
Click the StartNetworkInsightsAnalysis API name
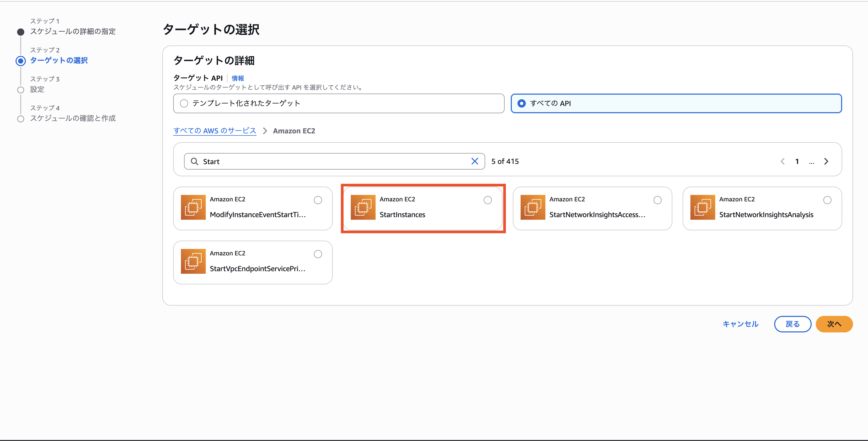tap(766, 215)
